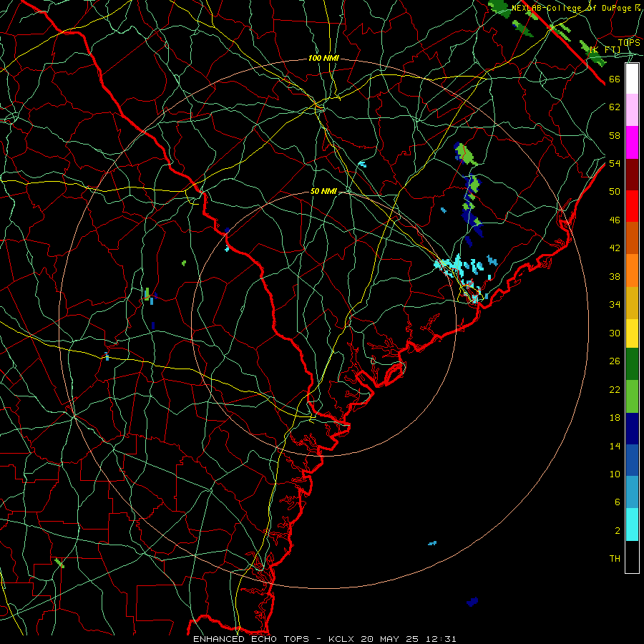Click the "100 NMI" range ring label

pyautogui.click(x=323, y=59)
